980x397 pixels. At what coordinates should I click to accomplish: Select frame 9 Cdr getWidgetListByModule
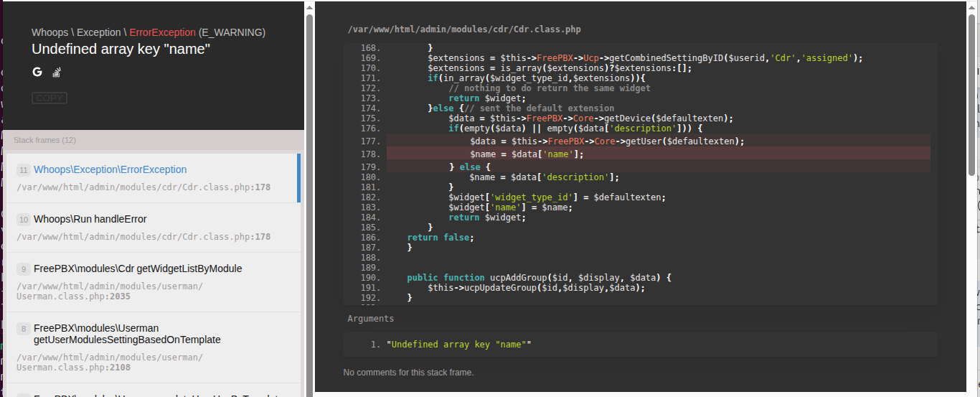137,268
